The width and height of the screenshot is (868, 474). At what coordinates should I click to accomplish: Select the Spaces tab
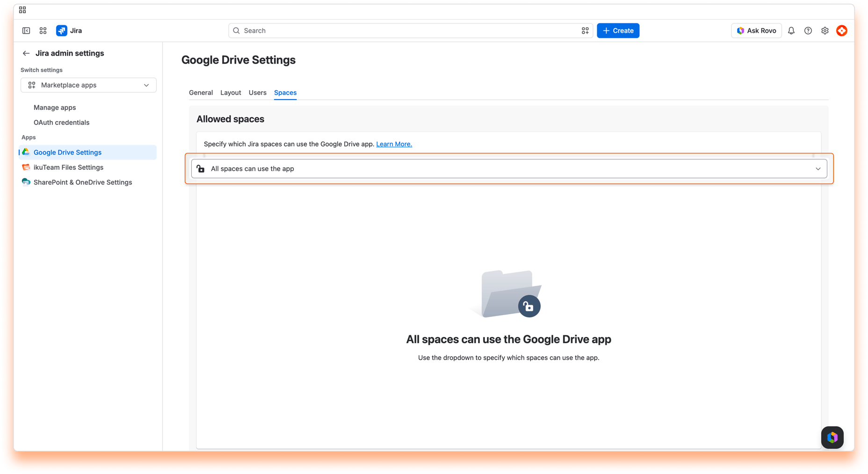point(285,93)
